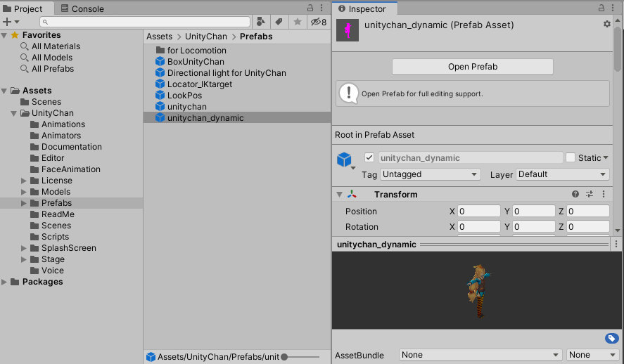
Task: Expand the Packages folder
Action: 4,282
